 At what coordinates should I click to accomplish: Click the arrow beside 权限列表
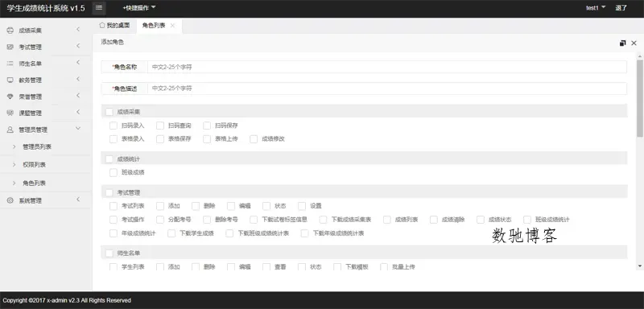[14, 165]
